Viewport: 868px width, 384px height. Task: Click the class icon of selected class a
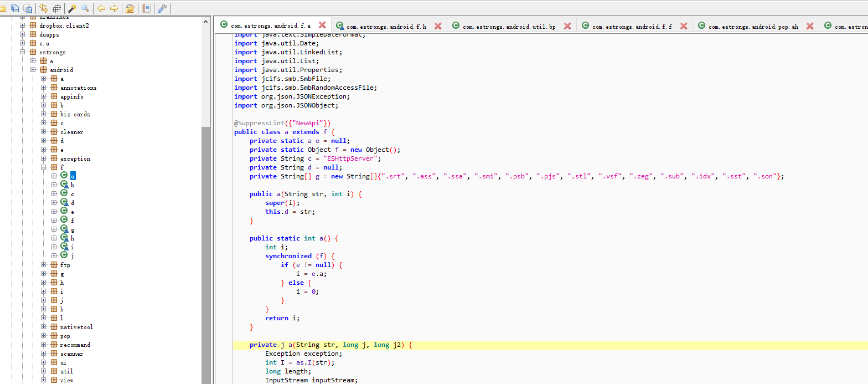pyautogui.click(x=64, y=176)
